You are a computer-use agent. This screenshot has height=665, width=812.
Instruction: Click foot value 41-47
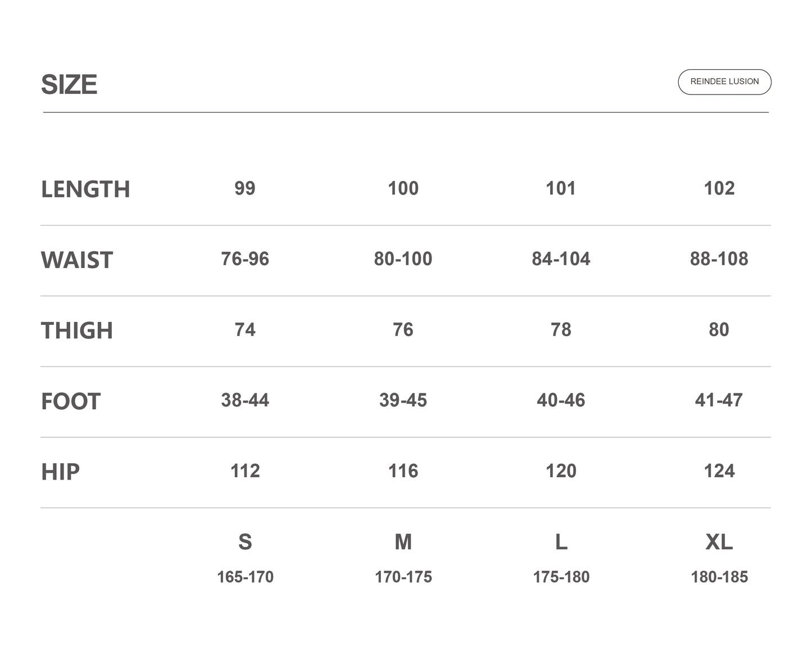click(719, 400)
